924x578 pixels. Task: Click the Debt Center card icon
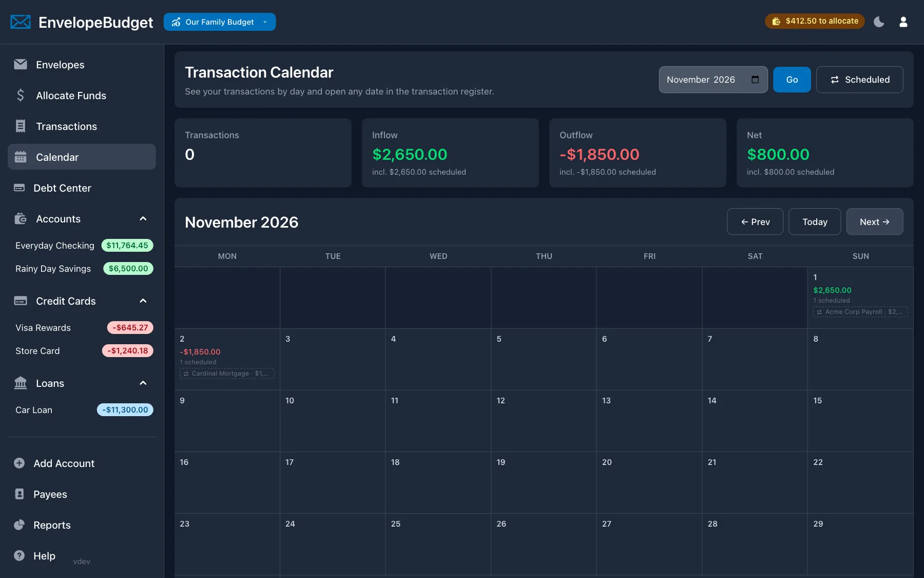click(19, 188)
